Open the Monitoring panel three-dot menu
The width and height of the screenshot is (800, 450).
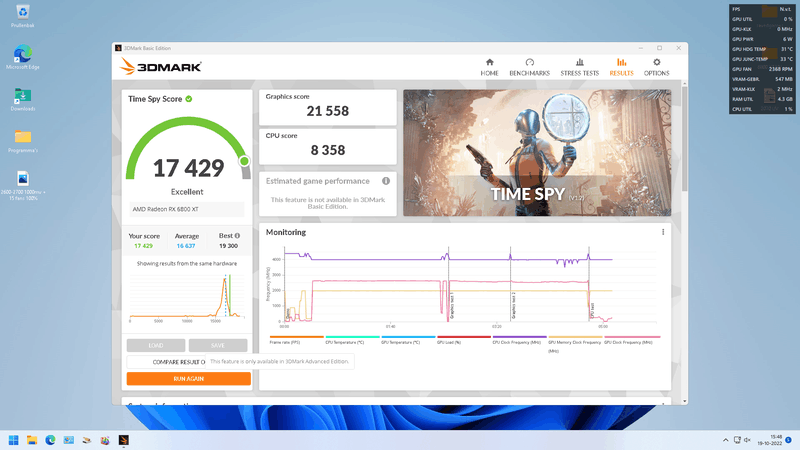coord(663,232)
